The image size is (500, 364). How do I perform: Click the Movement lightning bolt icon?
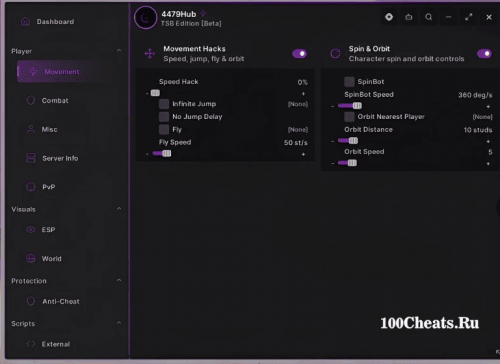pyautogui.click(x=33, y=71)
